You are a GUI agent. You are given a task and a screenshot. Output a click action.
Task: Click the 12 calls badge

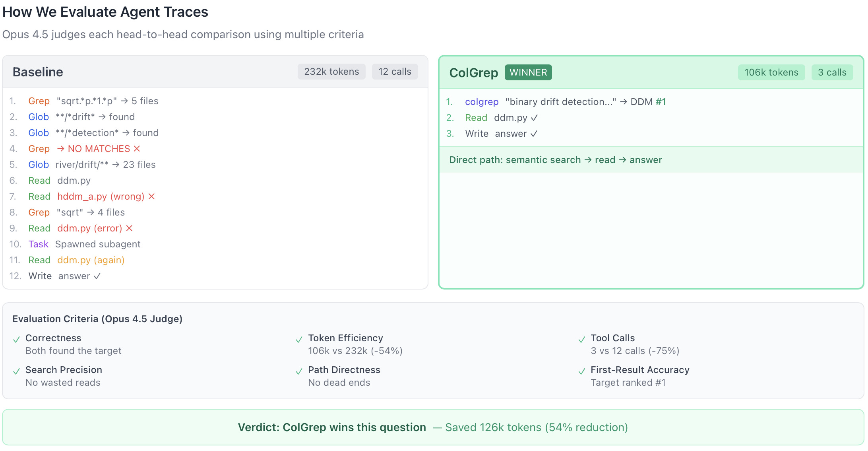point(395,72)
